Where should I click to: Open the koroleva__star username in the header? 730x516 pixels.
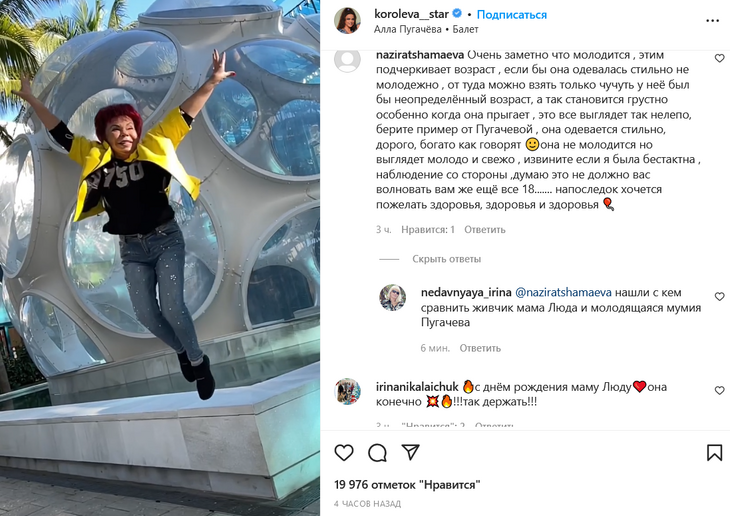coord(412,14)
